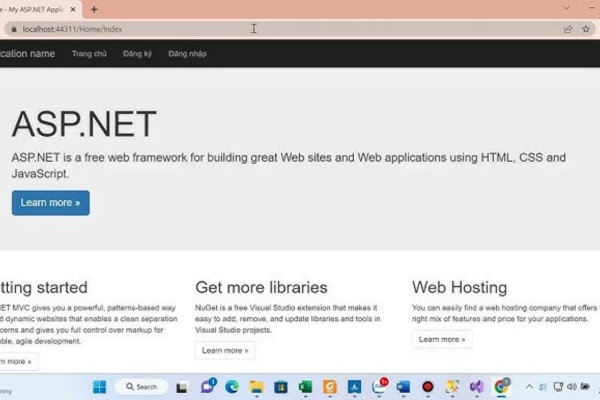Click the taskbar Search box
The width and height of the screenshot is (600, 400).
[142, 387]
